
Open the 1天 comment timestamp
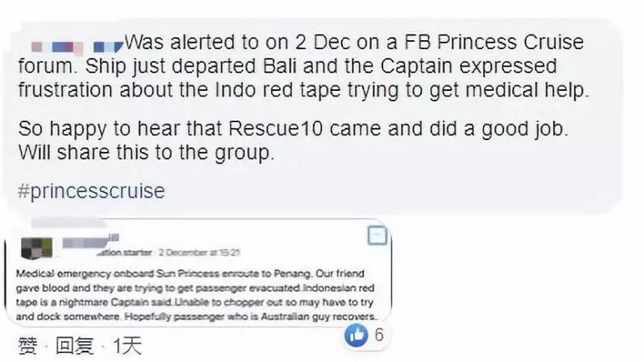tap(126, 348)
